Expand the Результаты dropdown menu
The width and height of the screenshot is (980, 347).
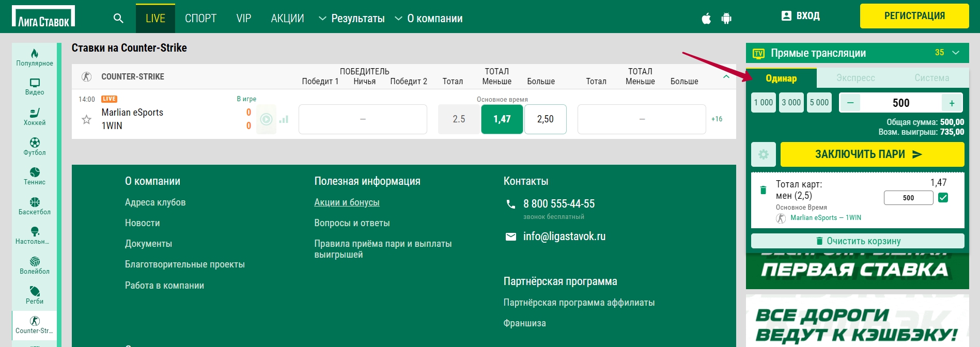tap(352, 19)
